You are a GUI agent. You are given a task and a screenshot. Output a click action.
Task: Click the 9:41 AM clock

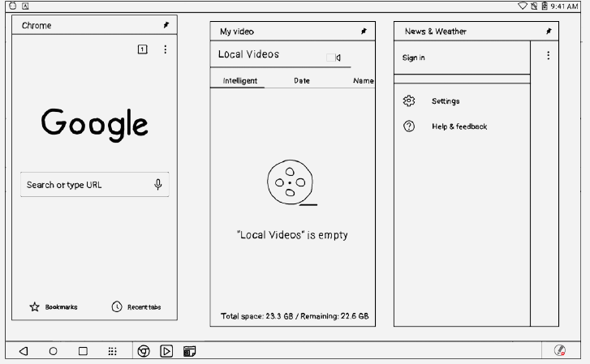pos(564,6)
